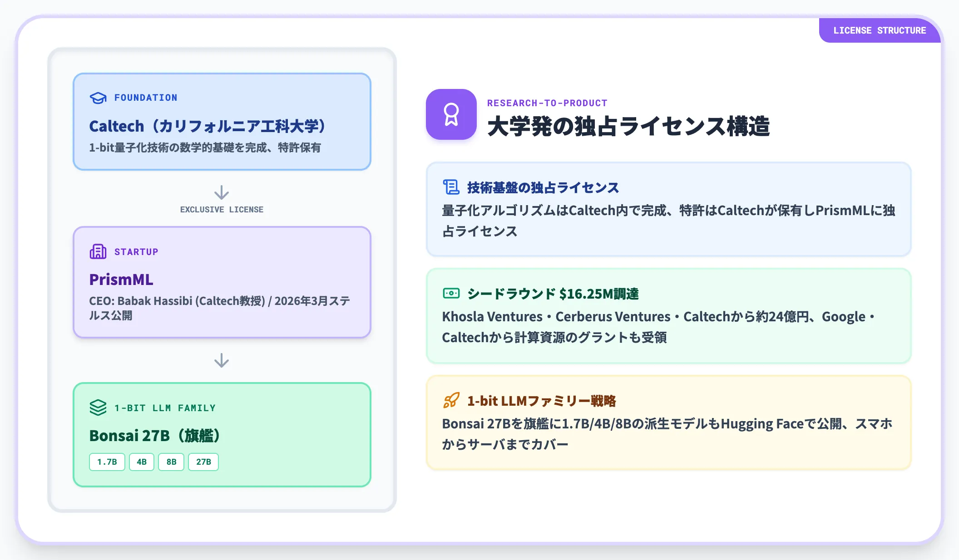Click the building Startup icon
Screen dimensions: 959x560
coord(98,251)
